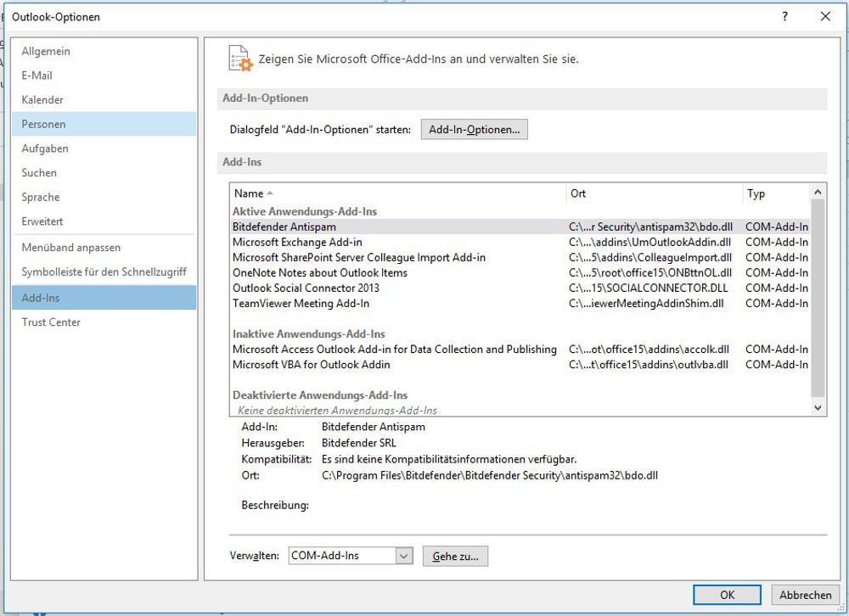849x616 pixels.
Task: Click the Help question mark icon
Action: pos(784,16)
